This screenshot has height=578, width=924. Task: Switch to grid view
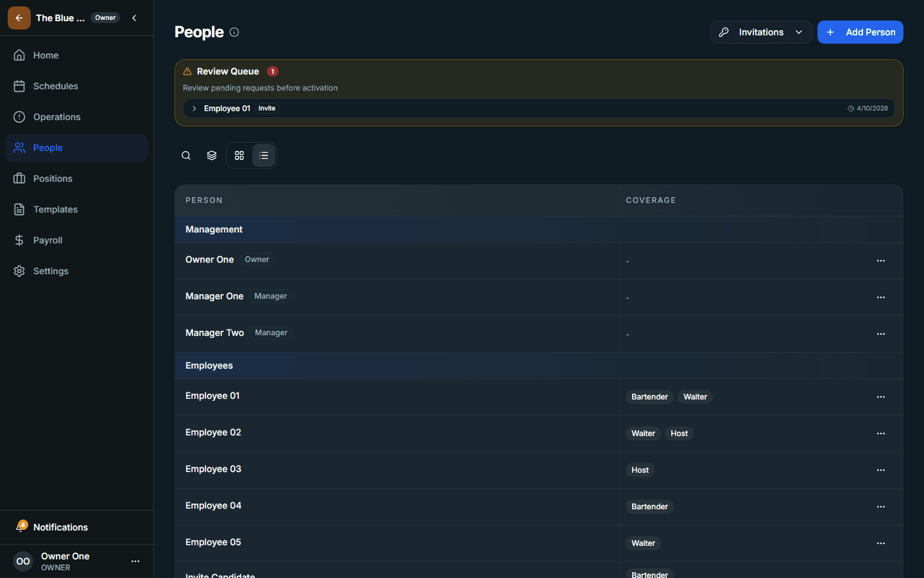pos(239,155)
